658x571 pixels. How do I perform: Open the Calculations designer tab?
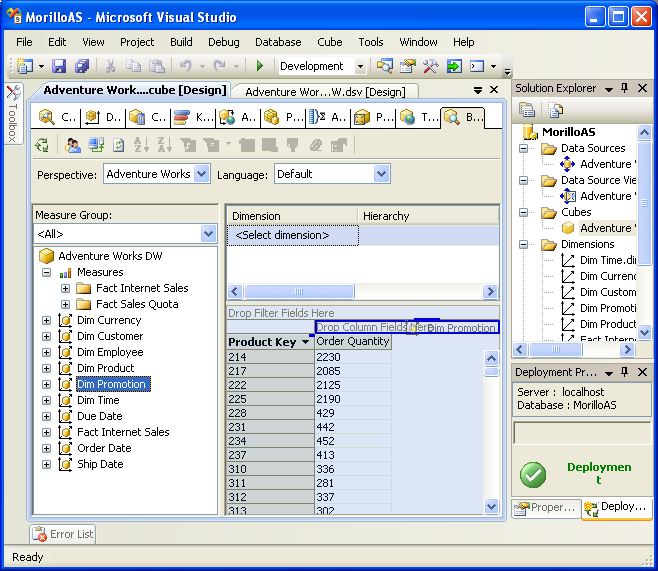click(147, 117)
